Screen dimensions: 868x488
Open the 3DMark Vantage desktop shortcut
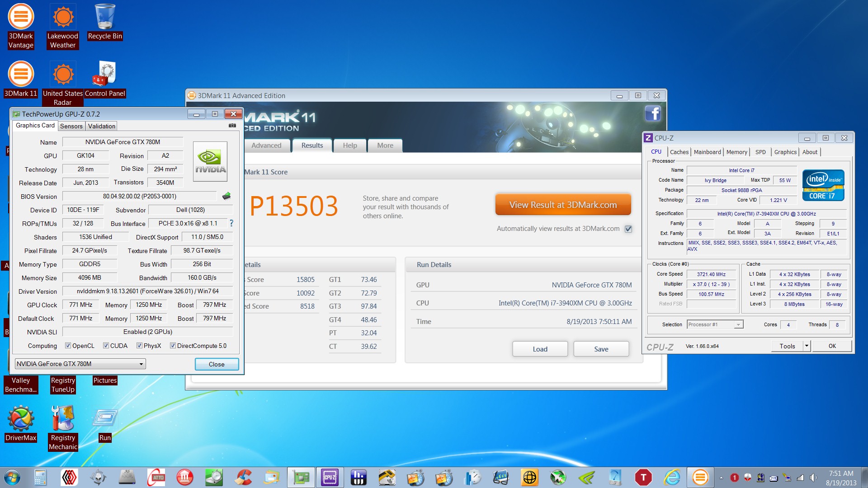pos(21,26)
